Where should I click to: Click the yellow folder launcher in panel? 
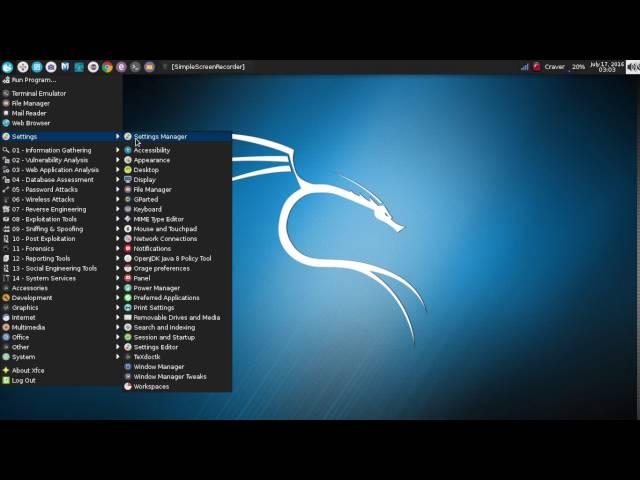tap(149, 67)
